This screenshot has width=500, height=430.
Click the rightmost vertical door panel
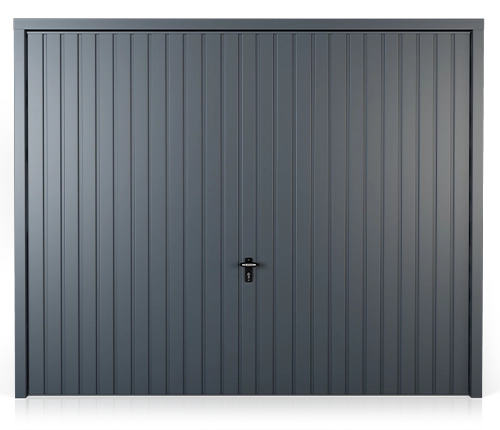pyautogui.click(x=461, y=213)
